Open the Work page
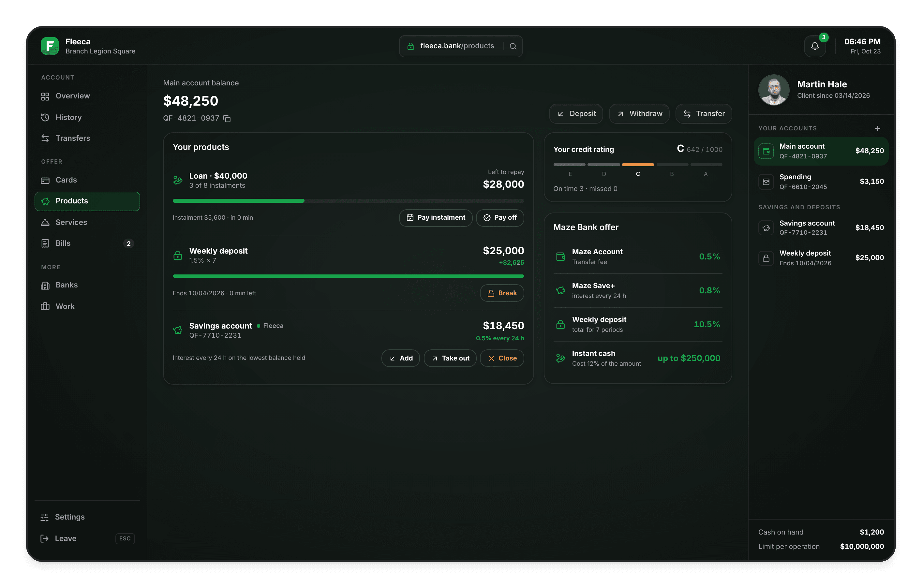Screen dimensions: 922x588 pyautogui.click(x=87, y=306)
